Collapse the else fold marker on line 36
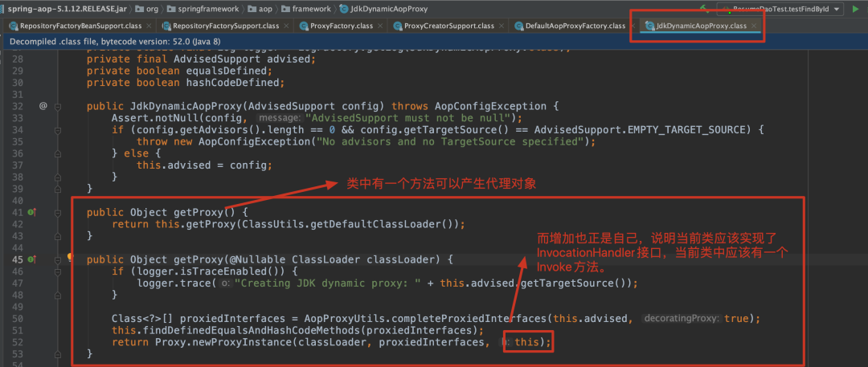 point(58,153)
